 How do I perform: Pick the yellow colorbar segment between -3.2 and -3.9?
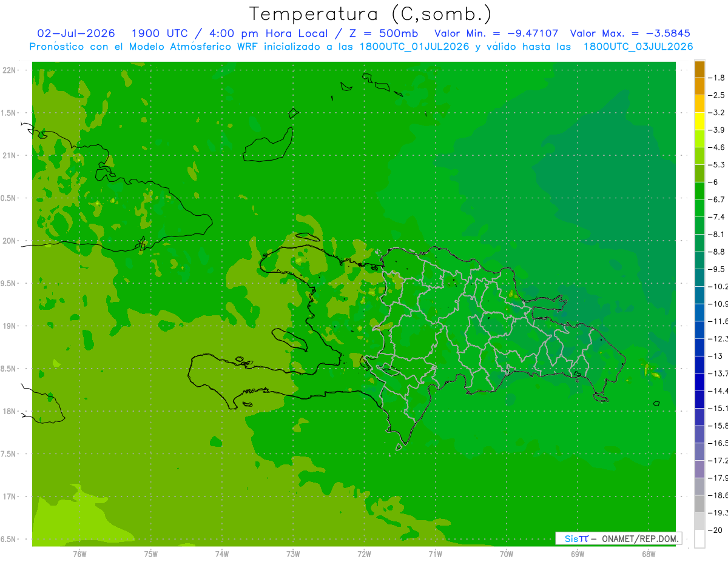click(x=699, y=121)
